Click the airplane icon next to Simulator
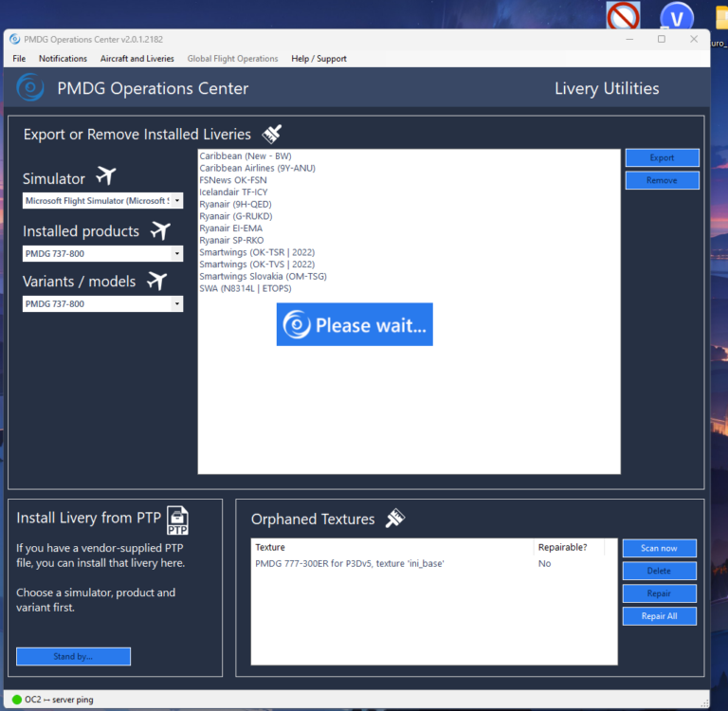This screenshot has width=728, height=711. coord(106,176)
